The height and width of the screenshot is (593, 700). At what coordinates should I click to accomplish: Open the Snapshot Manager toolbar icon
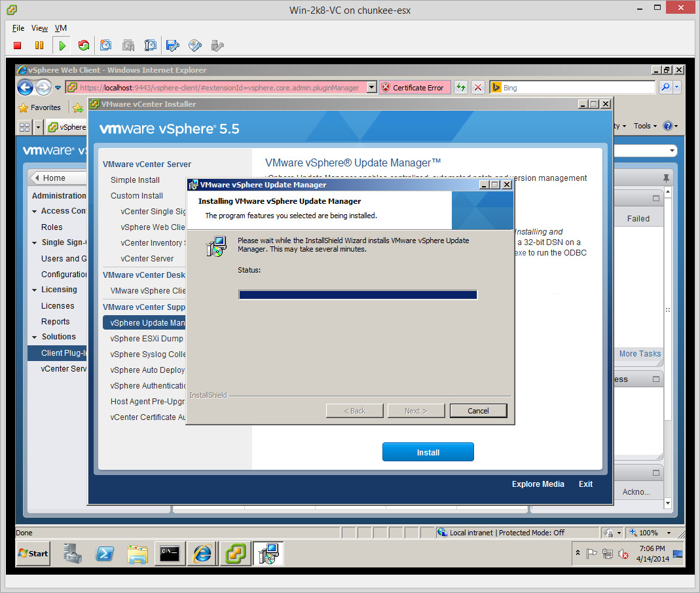[x=150, y=45]
